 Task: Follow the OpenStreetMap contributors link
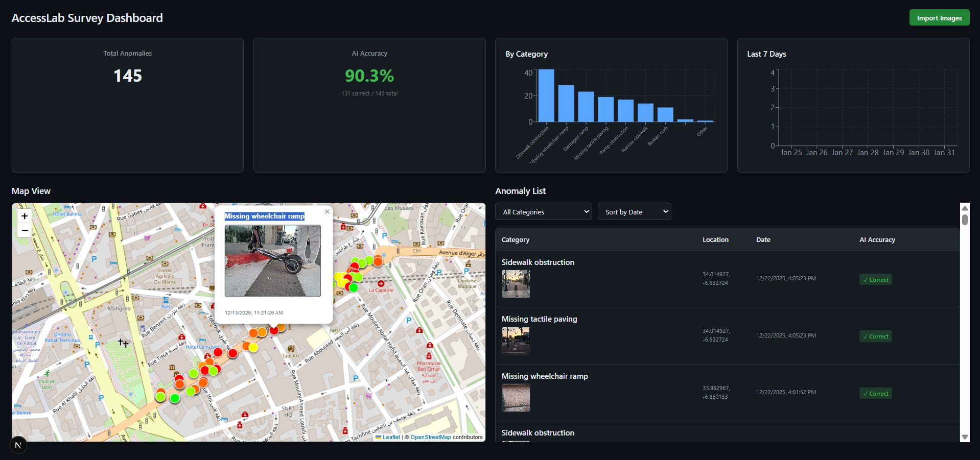[x=430, y=437]
